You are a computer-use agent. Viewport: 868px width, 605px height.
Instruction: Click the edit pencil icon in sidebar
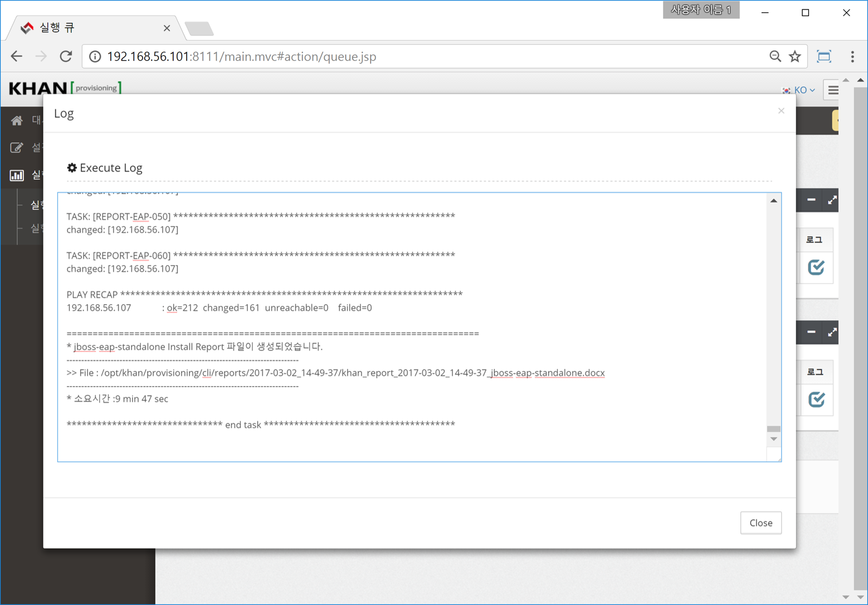pyautogui.click(x=17, y=148)
